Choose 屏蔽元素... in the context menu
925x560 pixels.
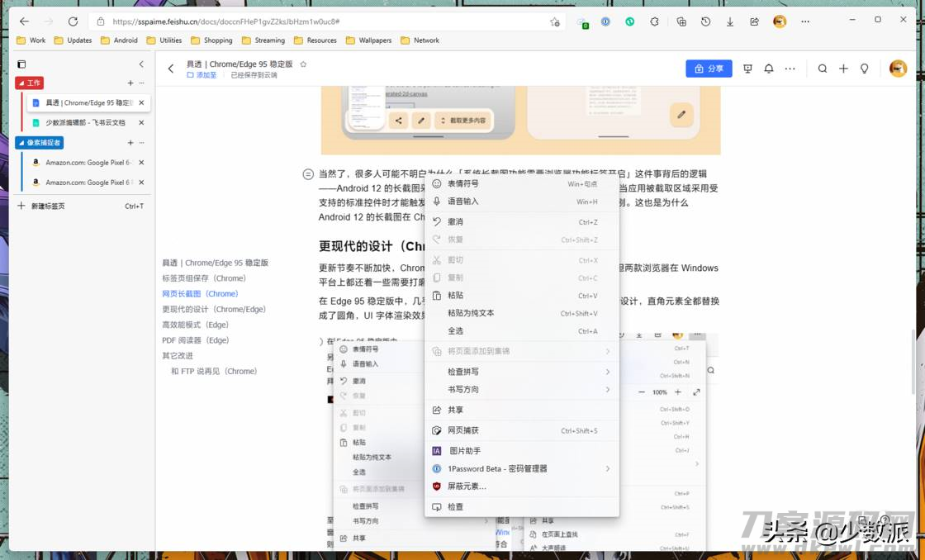pyautogui.click(x=521, y=486)
